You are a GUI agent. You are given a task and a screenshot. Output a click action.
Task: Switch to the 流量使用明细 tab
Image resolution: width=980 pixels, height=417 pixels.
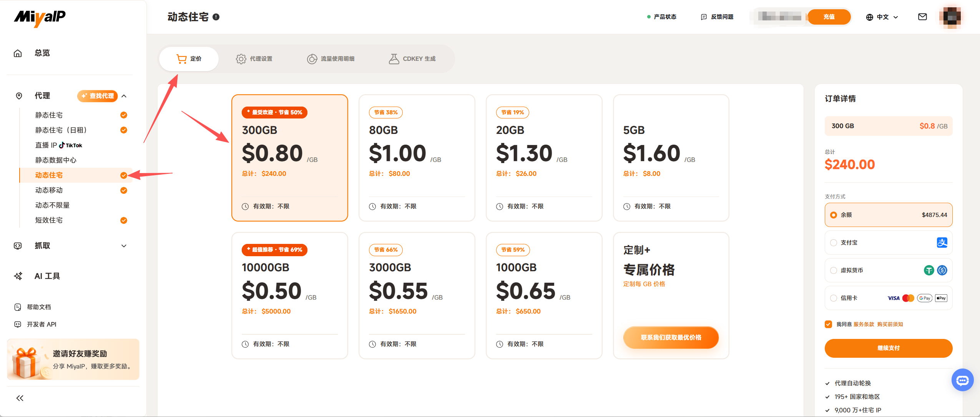click(331, 59)
